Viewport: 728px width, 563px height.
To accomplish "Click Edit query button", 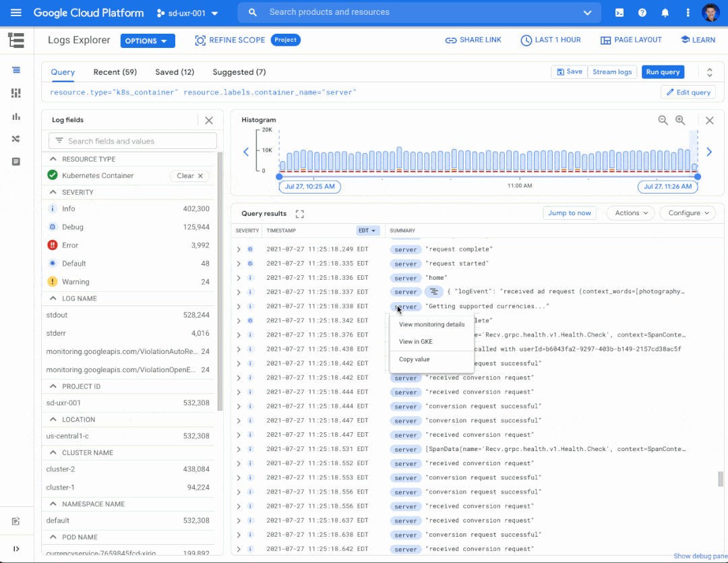I will pyautogui.click(x=688, y=92).
